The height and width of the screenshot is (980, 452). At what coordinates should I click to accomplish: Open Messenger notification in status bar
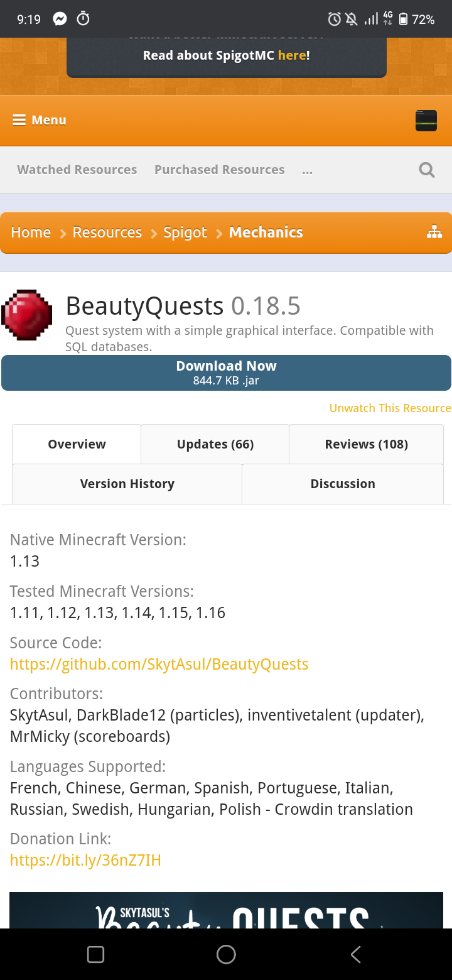point(60,19)
